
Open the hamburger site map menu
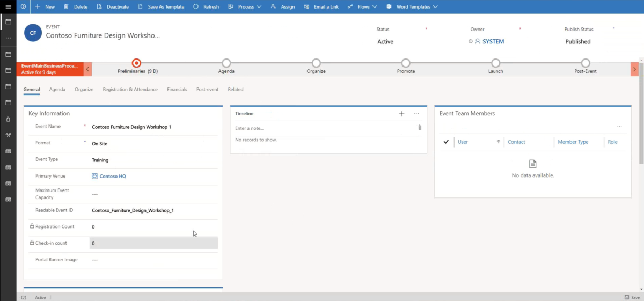(x=8, y=6)
